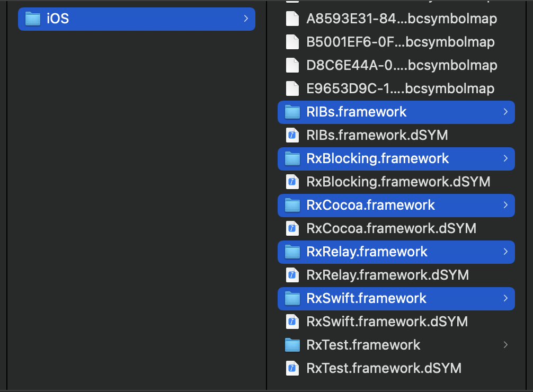The height and width of the screenshot is (392, 533).
Task: Click the RxCocoa.framework folder icon
Action: click(292, 206)
